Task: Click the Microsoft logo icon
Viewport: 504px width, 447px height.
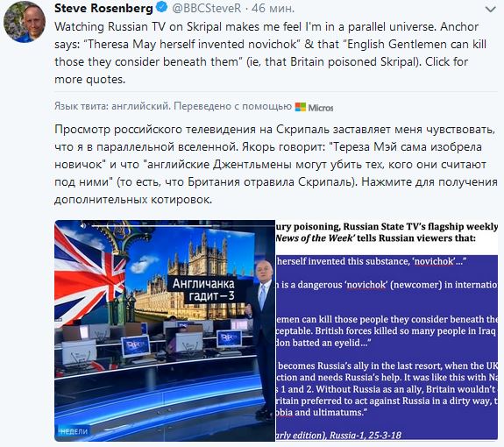Action: click(301, 107)
